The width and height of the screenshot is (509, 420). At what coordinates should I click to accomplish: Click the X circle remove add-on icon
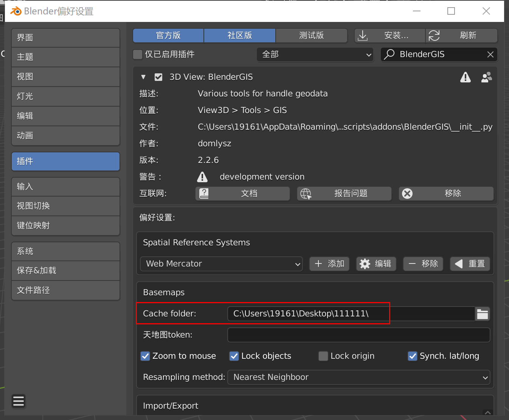click(407, 194)
